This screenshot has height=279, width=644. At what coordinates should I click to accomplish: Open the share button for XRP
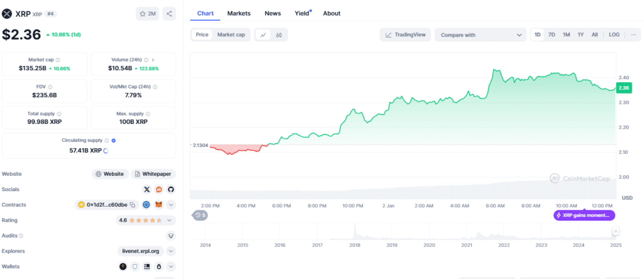tap(169, 14)
